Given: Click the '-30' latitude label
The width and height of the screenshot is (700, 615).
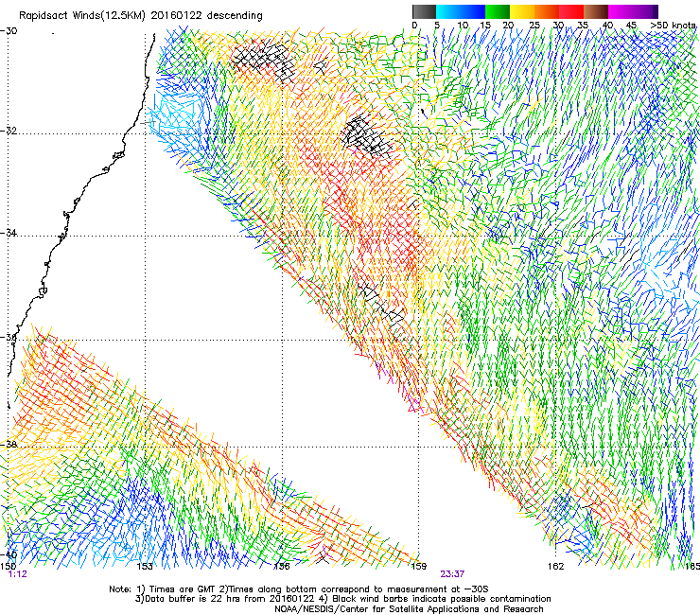Looking at the screenshot, I should coord(9,31).
